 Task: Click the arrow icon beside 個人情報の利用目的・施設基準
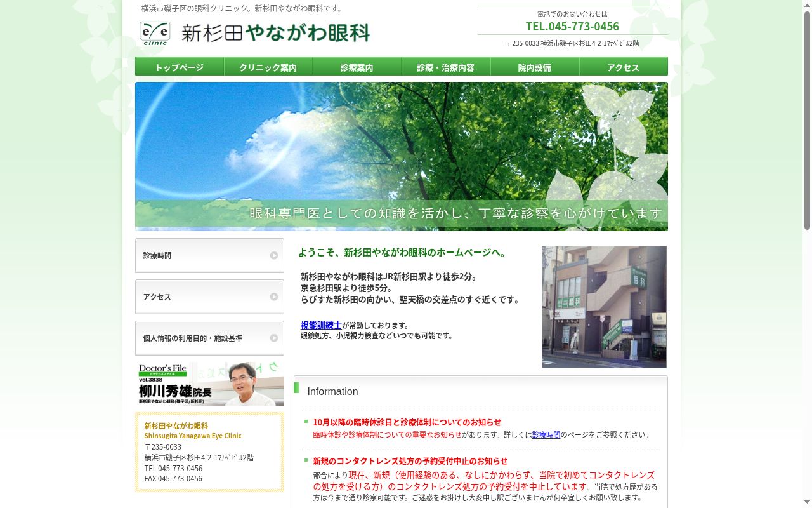[274, 338]
